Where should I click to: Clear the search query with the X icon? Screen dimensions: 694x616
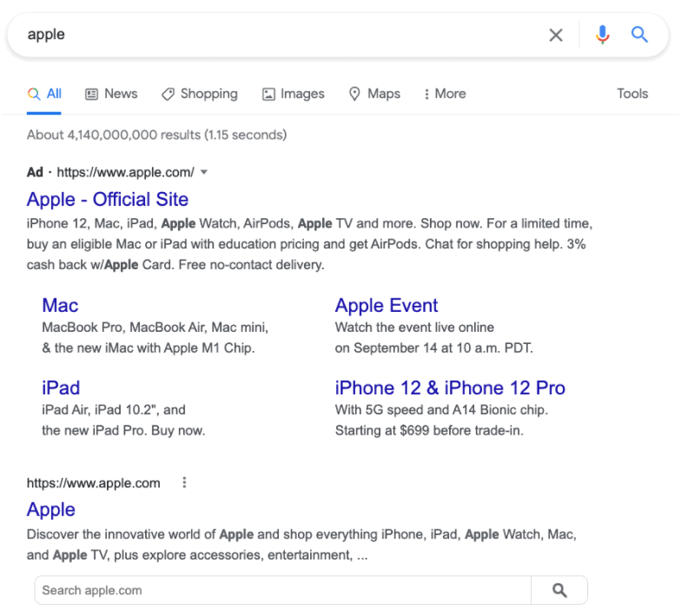[556, 35]
